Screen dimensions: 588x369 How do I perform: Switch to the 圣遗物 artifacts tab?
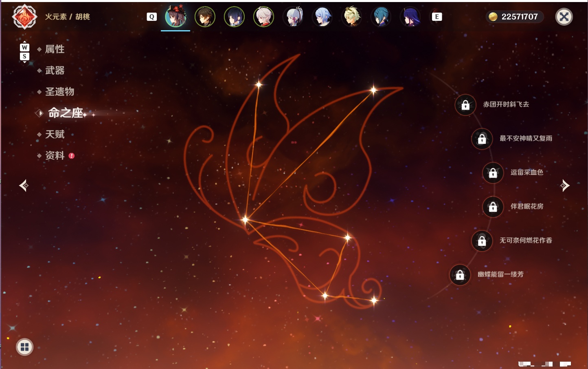point(59,92)
